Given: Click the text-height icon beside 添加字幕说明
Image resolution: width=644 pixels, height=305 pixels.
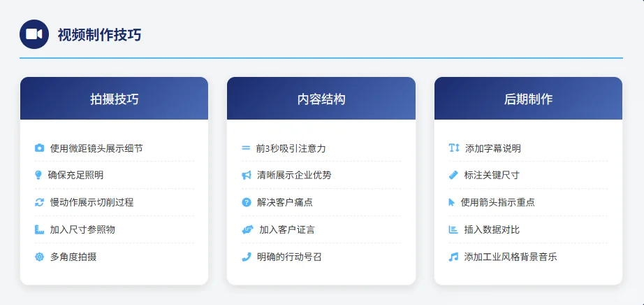Looking at the screenshot, I should click(454, 148).
